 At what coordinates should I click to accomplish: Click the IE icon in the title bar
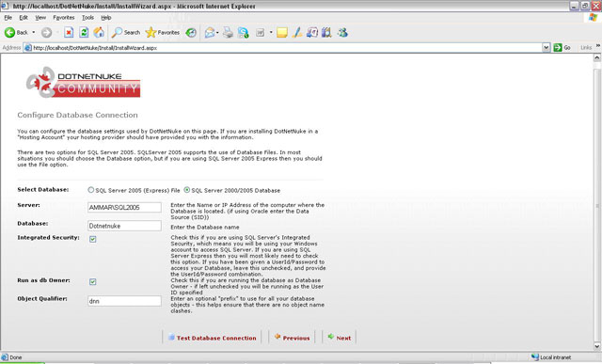pyautogui.click(x=5, y=6)
